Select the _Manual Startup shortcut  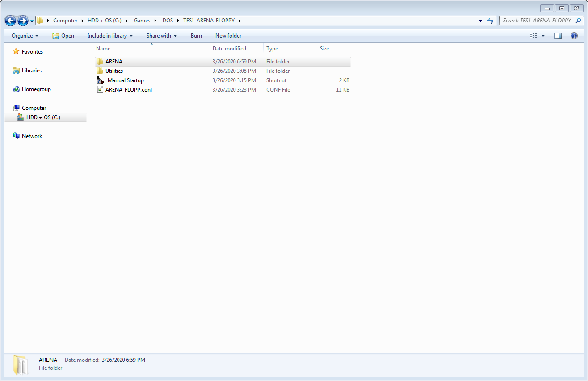223,80
